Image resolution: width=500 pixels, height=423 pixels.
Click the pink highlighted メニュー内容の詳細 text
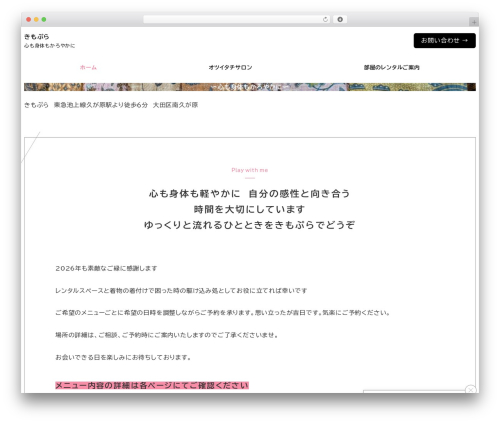click(x=152, y=385)
